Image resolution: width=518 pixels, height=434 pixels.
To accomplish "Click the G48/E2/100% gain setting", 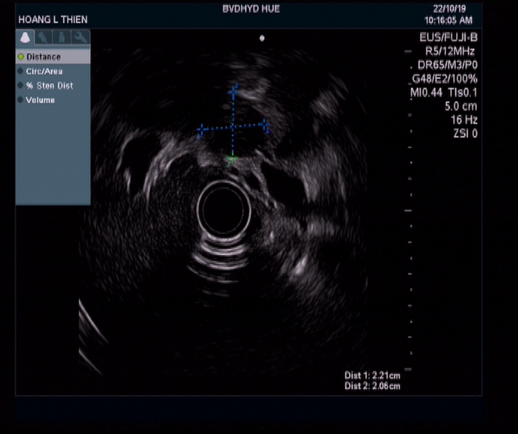I will click(x=445, y=79).
